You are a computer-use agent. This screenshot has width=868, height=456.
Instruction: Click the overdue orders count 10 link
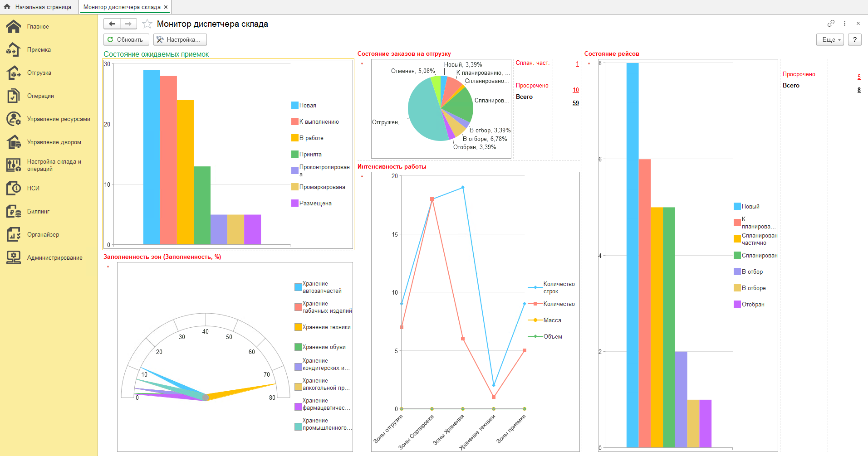[575, 90]
